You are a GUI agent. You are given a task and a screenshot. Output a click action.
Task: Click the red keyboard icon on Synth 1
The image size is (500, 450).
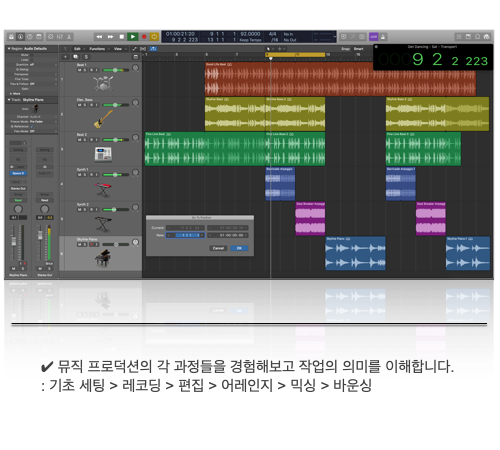coord(103,189)
